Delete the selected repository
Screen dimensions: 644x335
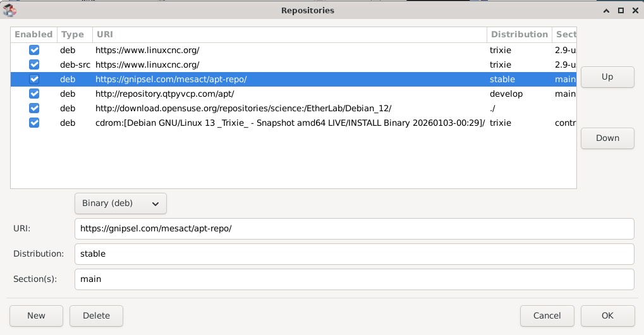[x=96, y=315]
